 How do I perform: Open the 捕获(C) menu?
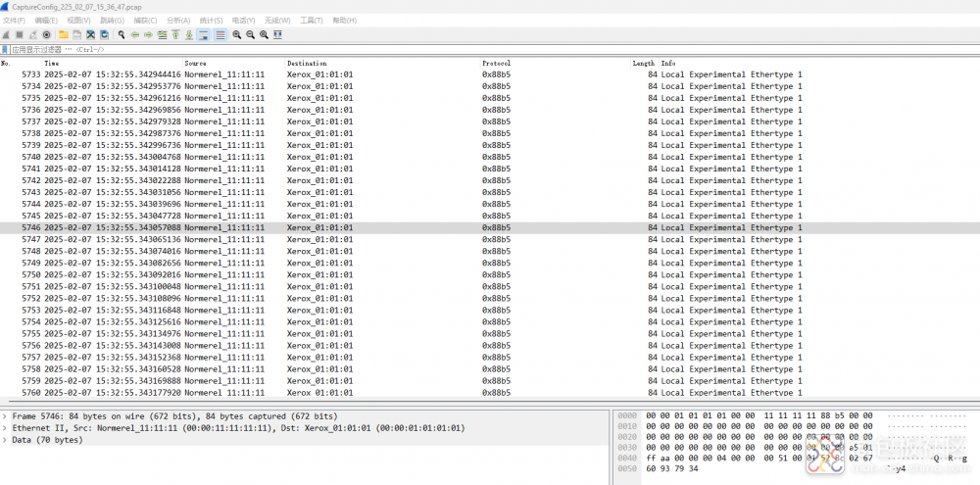(145, 21)
